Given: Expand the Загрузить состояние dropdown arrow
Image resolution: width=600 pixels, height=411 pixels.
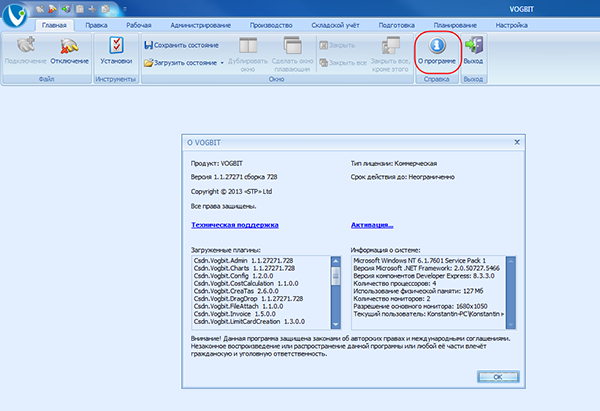Looking at the screenshot, I should coord(222,62).
